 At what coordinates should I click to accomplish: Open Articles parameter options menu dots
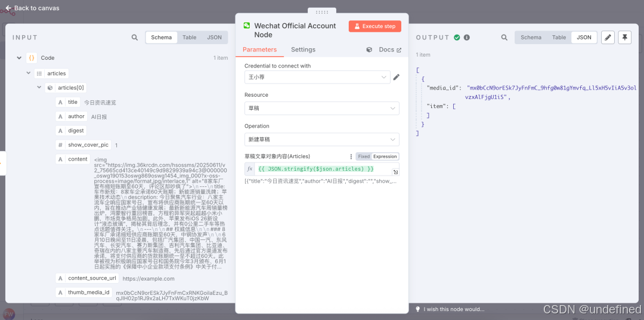click(351, 156)
